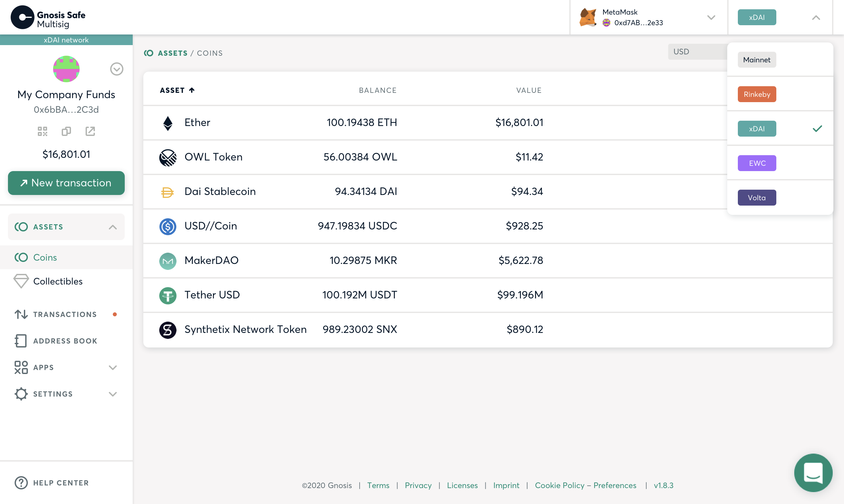Open the Licenses link in footer
Image resolution: width=844 pixels, height=504 pixels.
(x=462, y=485)
